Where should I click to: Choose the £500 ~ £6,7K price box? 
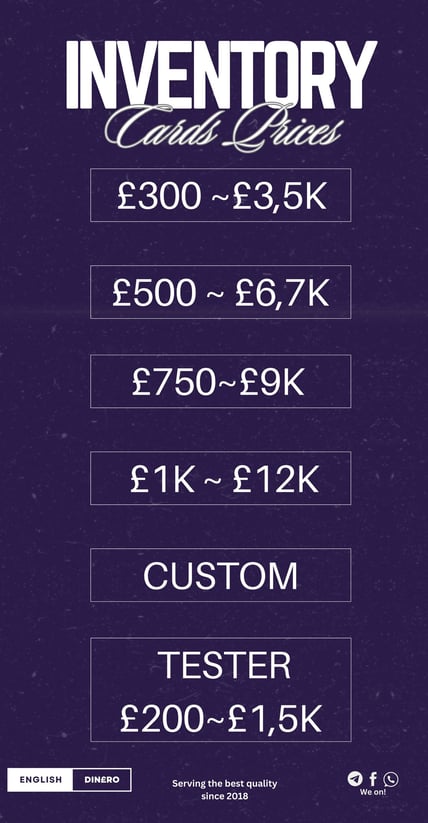point(221,292)
